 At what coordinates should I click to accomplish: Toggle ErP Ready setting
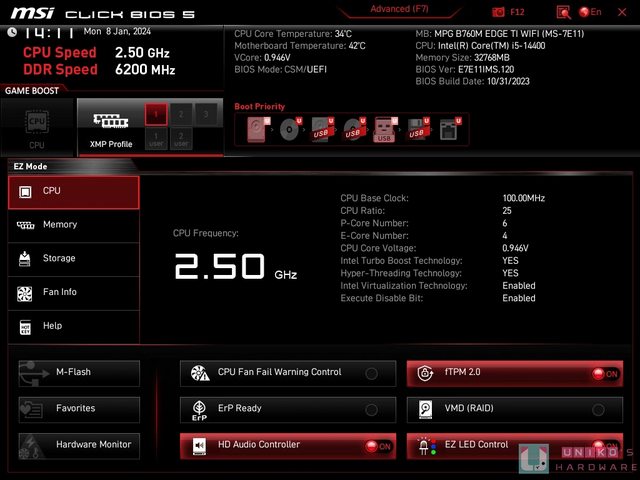[x=371, y=410]
